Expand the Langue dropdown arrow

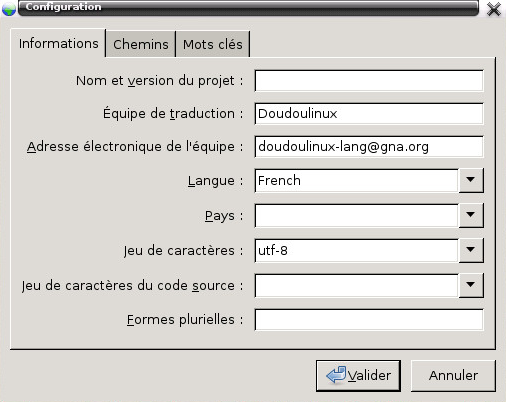coord(471,180)
